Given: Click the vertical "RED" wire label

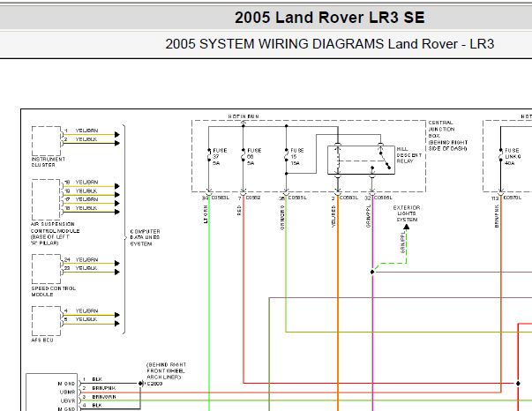Looking at the screenshot, I should 239,210.
